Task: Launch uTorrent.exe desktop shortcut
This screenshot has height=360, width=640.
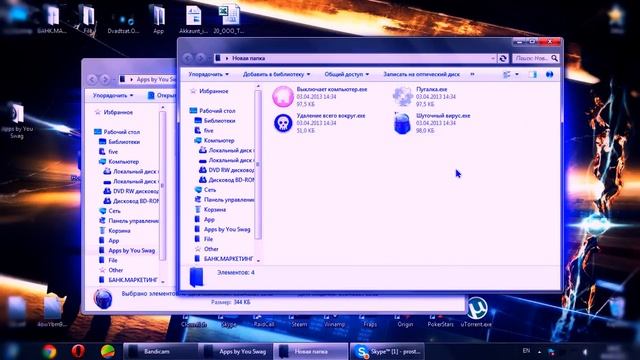Action: click(476, 313)
